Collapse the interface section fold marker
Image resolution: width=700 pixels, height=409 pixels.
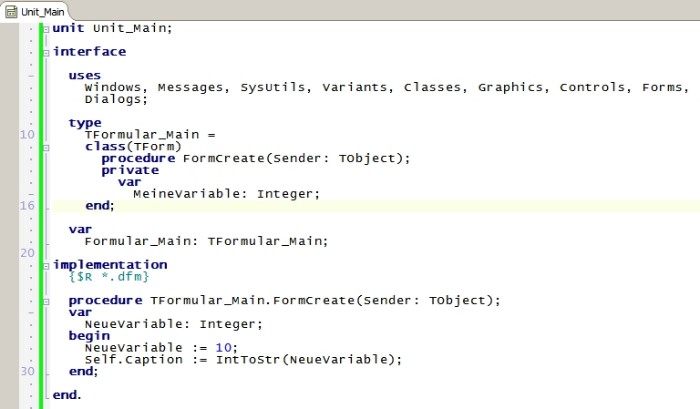coord(46,53)
